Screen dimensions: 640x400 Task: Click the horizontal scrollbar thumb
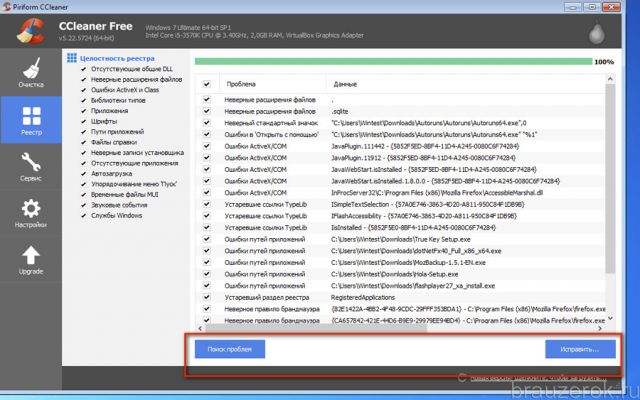click(316, 328)
